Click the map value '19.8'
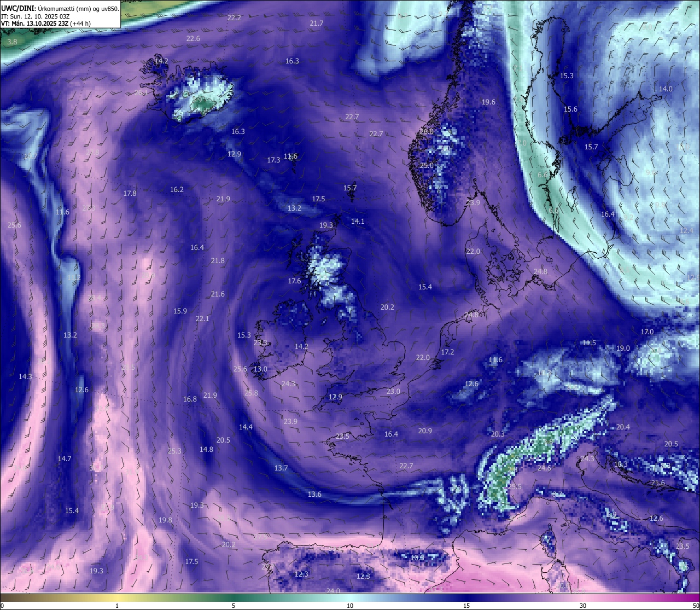 pyautogui.click(x=165, y=520)
